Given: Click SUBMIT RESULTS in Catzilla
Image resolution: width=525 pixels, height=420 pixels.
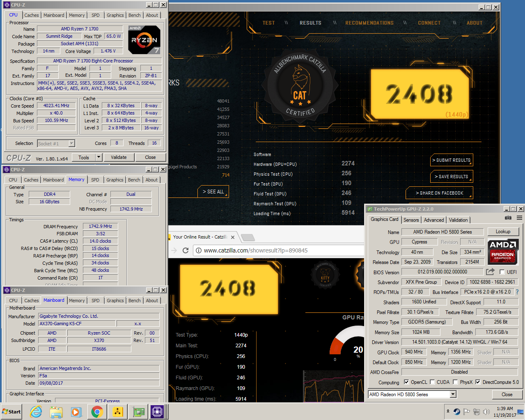Looking at the screenshot, I should point(452,160).
